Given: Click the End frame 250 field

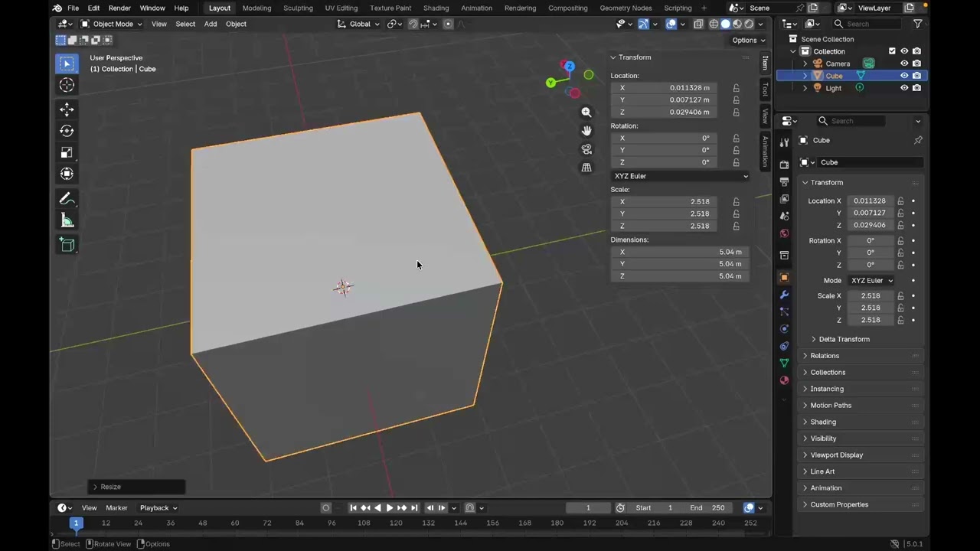Looking at the screenshot, I should click(707, 508).
